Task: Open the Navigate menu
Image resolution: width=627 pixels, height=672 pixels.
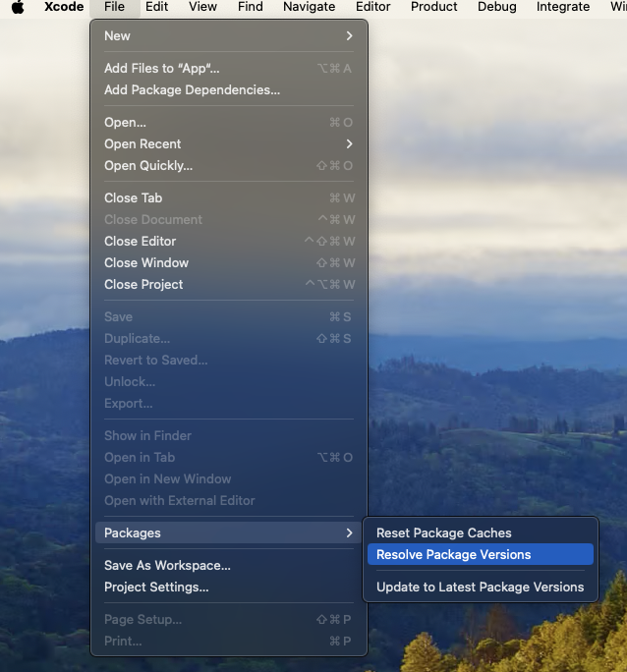Action: pos(309,7)
